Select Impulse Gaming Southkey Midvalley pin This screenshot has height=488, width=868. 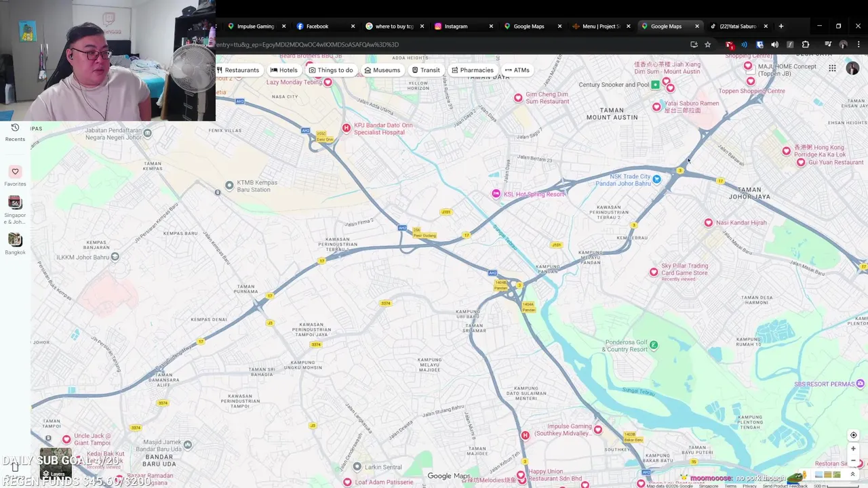coord(597,429)
